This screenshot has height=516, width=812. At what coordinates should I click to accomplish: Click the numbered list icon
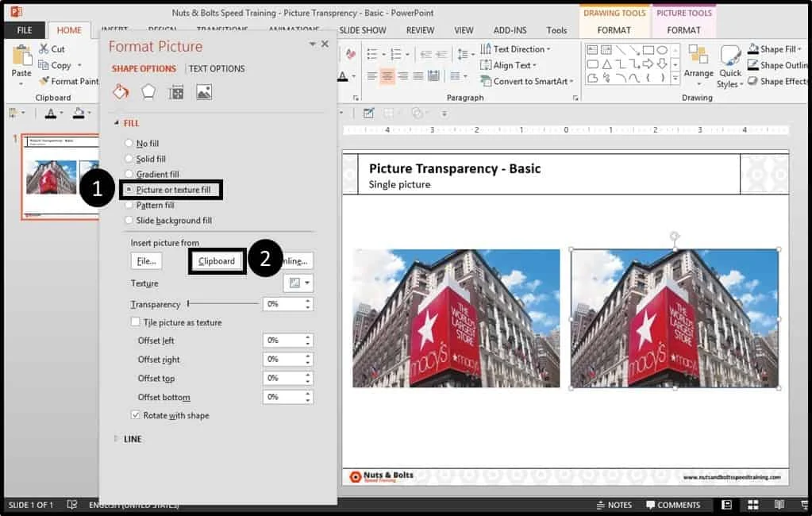click(x=396, y=54)
